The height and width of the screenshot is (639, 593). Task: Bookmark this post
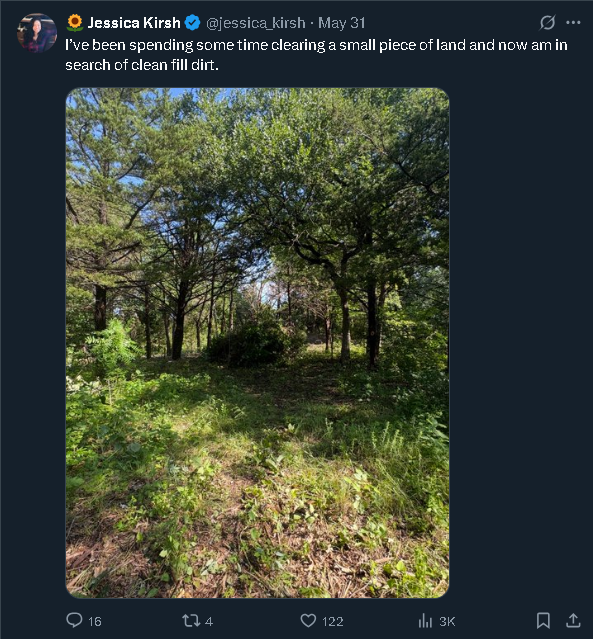coord(543,621)
